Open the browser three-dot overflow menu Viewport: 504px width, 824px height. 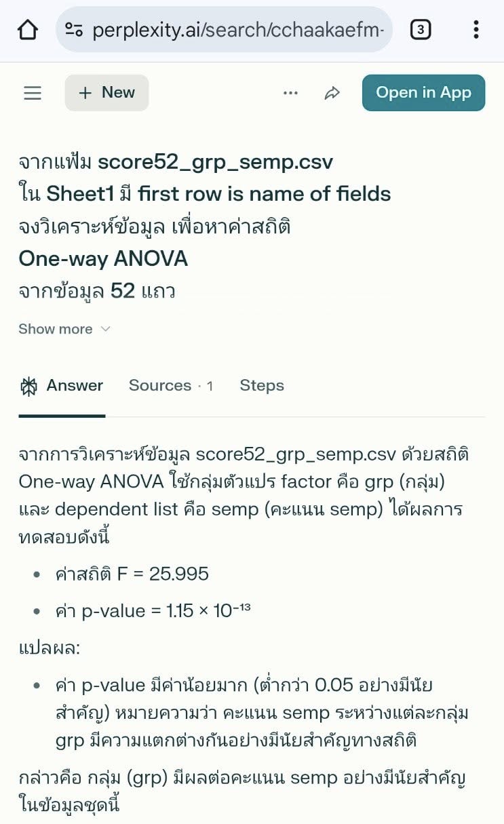click(476, 30)
